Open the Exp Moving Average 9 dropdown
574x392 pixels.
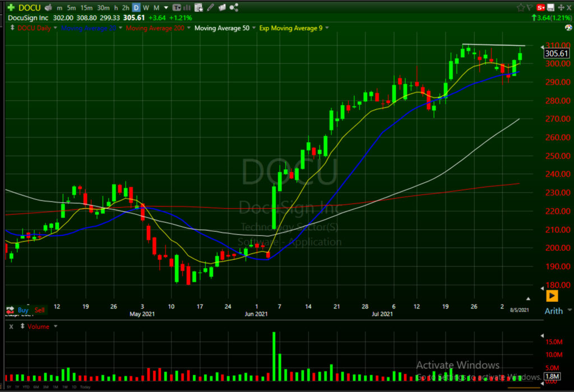[x=327, y=28]
